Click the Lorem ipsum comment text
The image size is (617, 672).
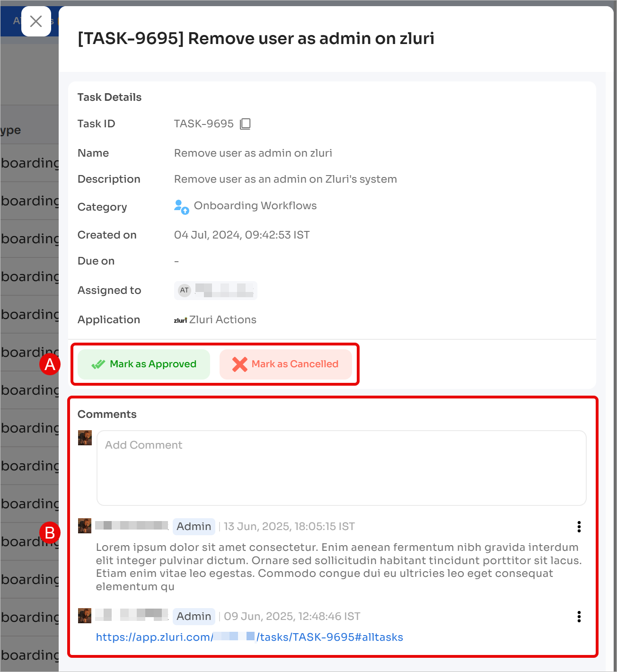pyautogui.click(x=339, y=567)
